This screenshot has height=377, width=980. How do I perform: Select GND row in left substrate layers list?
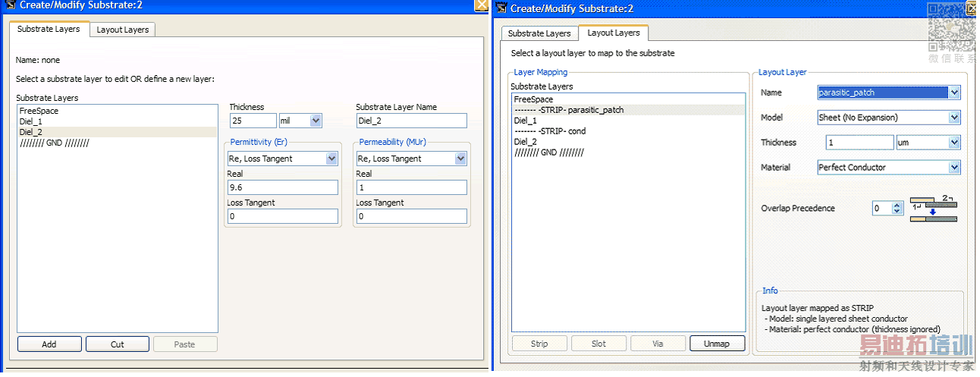117,143
